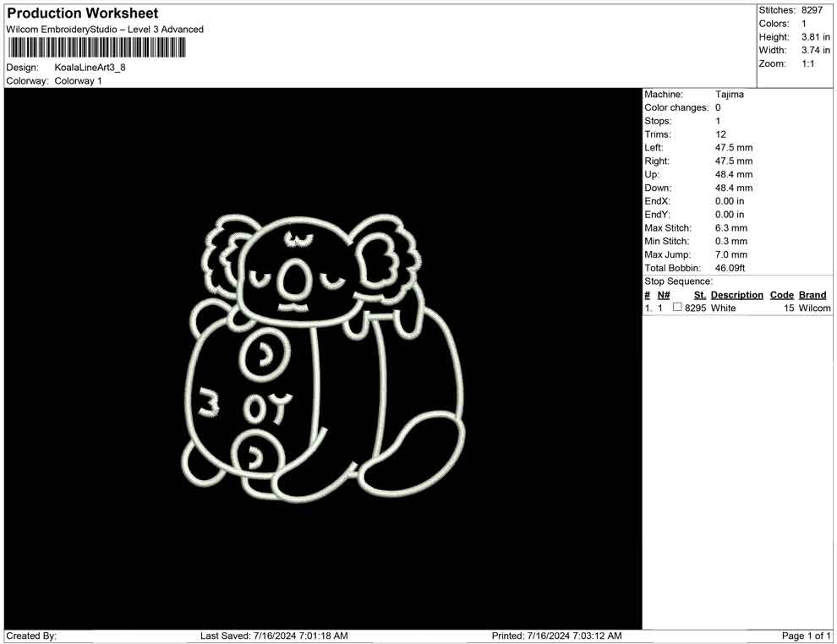Click the 'Created By:' footer label
Viewport: 837px width, 644px height.
pos(31,636)
